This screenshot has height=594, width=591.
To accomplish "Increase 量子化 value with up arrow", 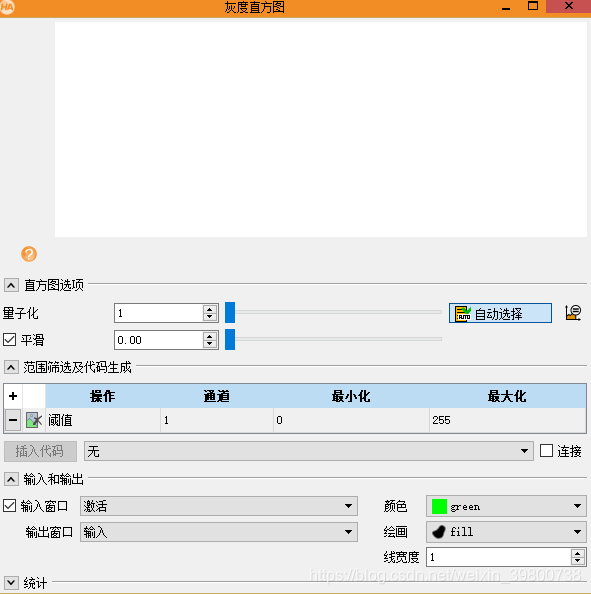I will point(210,309).
